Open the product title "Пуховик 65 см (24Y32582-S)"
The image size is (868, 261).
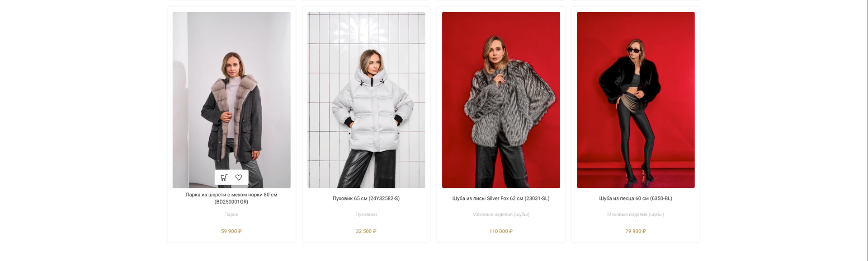click(x=366, y=198)
